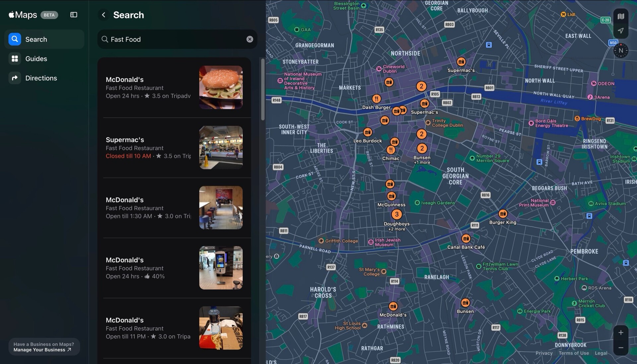Image resolution: width=637 pixels, height=364 pixels.
Task: Zoom in with the plus button
Action: coord(621,333)
